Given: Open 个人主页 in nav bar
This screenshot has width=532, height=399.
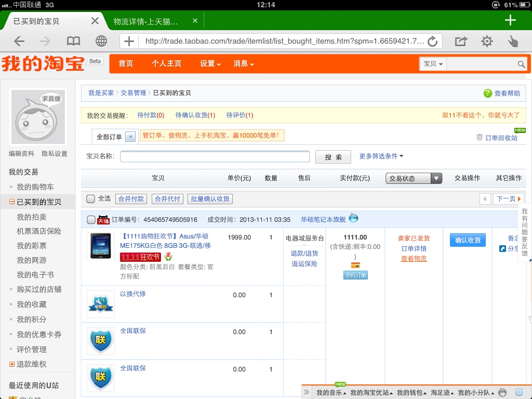Looking at the screenshot, I should [167, 64].
